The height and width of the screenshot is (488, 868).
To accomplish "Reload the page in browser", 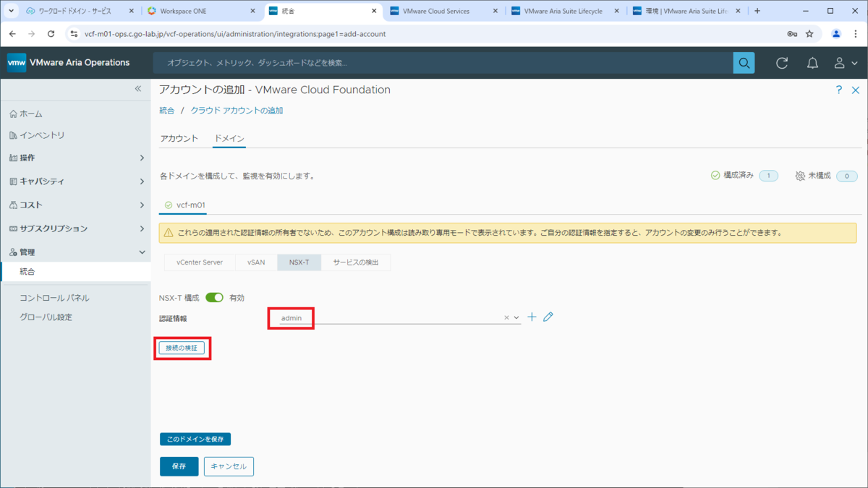I will pos(51,34).
